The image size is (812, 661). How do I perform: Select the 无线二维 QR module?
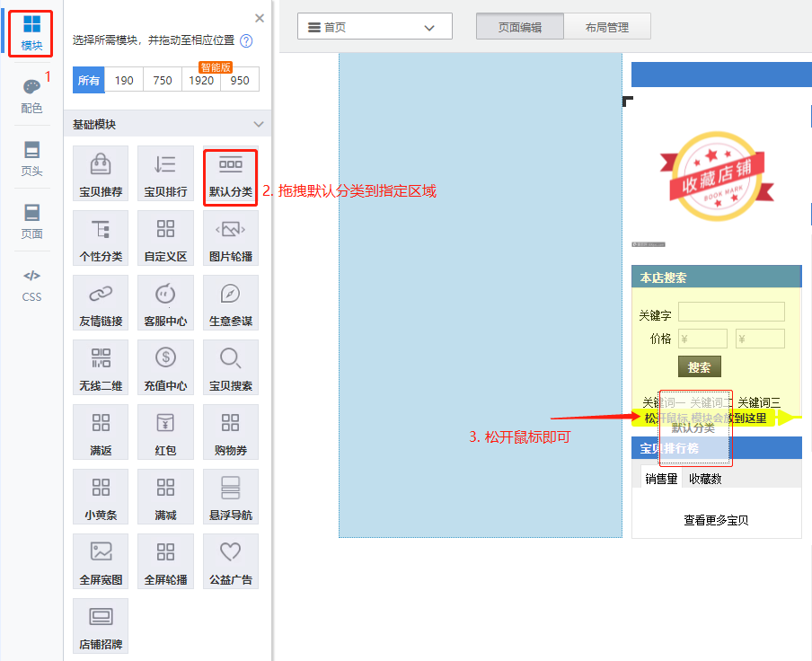click(101, 367)
